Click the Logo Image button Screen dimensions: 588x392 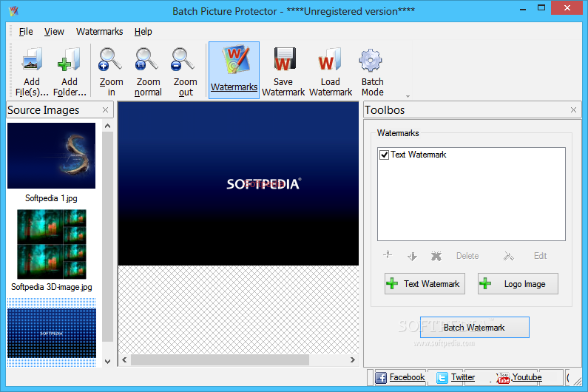(x=518, y=283)
